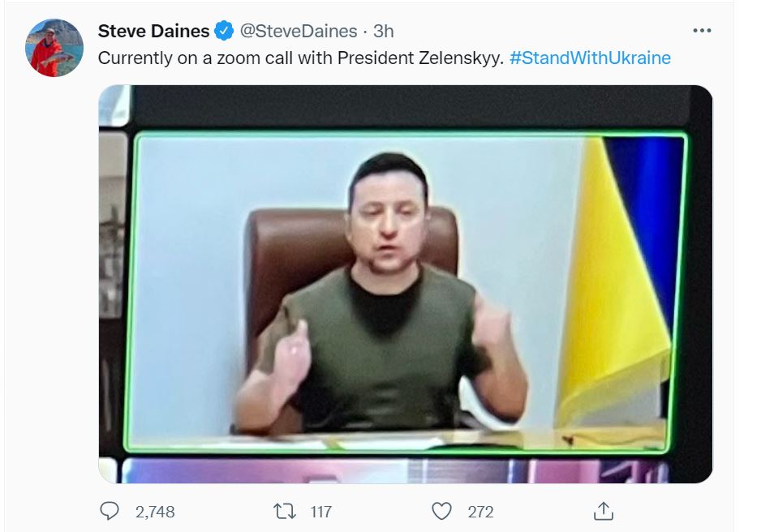The width and height of the screenshot is (757, 532).
Task: Open the @SteveDaines handle link
Action: click(299, 31)
